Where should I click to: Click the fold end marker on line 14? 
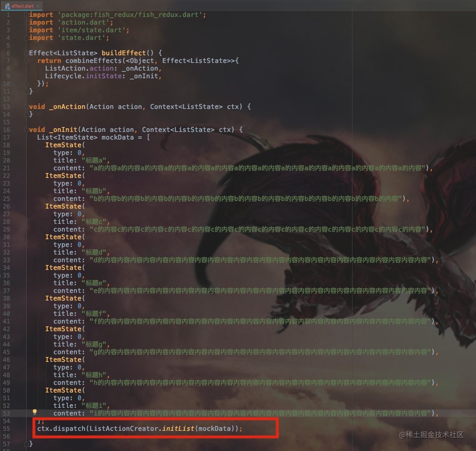[x=26, y=114]
